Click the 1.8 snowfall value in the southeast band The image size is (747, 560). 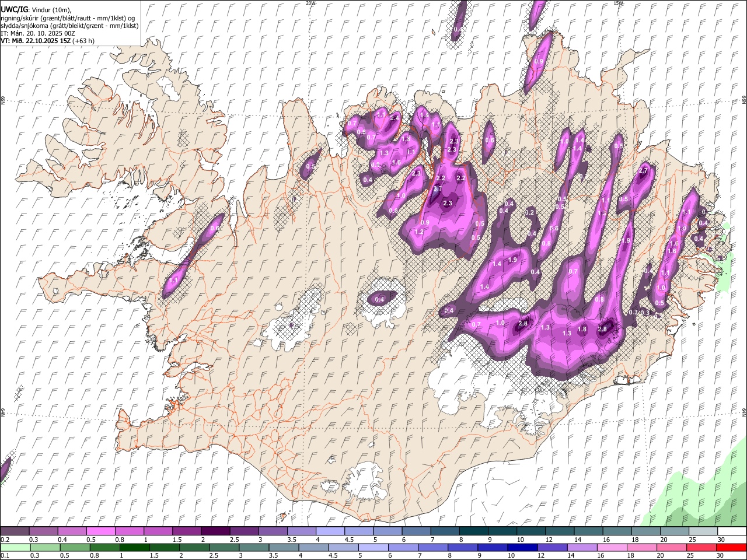tap(582, 329)
